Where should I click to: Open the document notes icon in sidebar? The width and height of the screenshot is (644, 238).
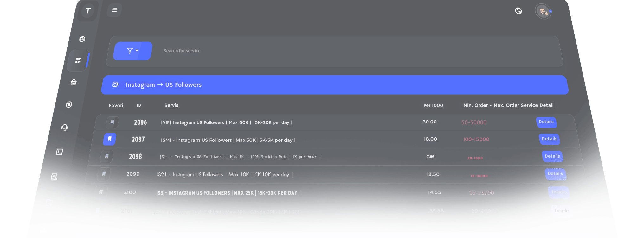[x=54, y=177]
